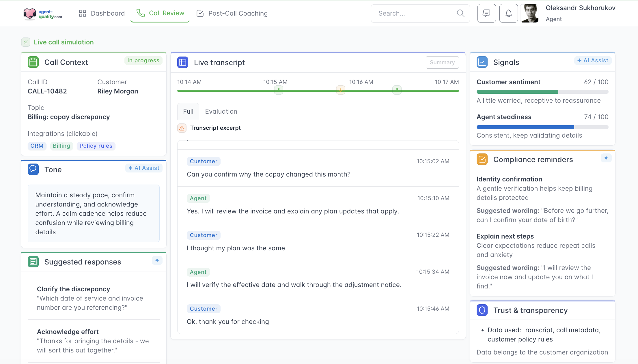Switch to the Evaluation tab
This screenshot has width=638, height=364.
(221, 111)
